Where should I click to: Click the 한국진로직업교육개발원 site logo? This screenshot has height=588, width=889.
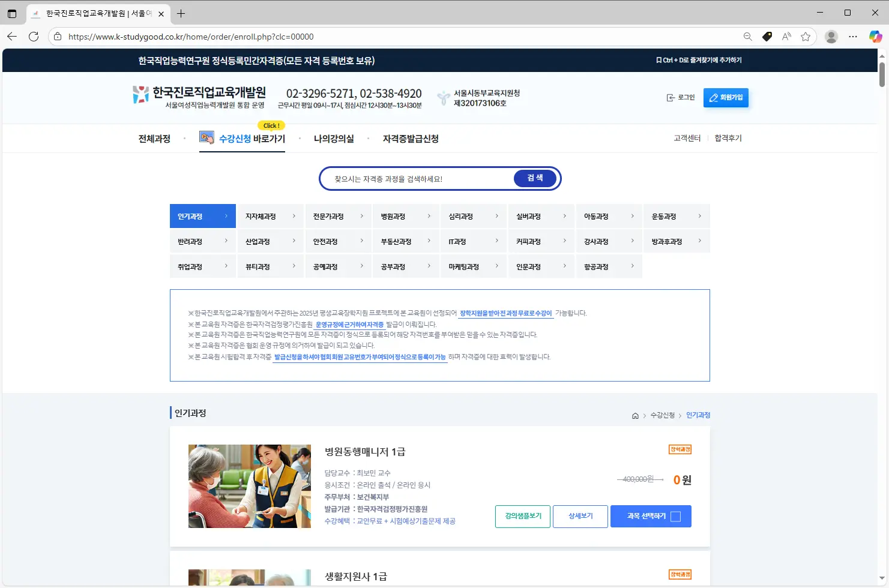(199, 97)
